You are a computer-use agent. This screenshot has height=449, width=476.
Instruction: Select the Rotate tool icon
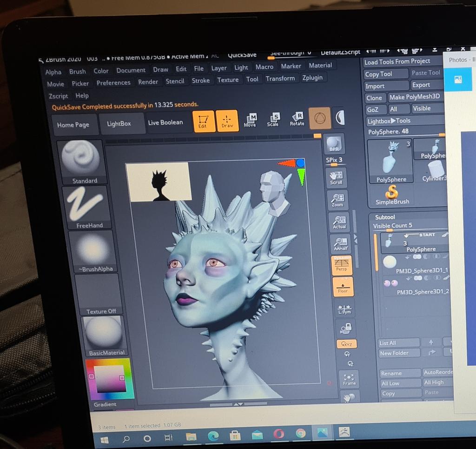point(297,119)
